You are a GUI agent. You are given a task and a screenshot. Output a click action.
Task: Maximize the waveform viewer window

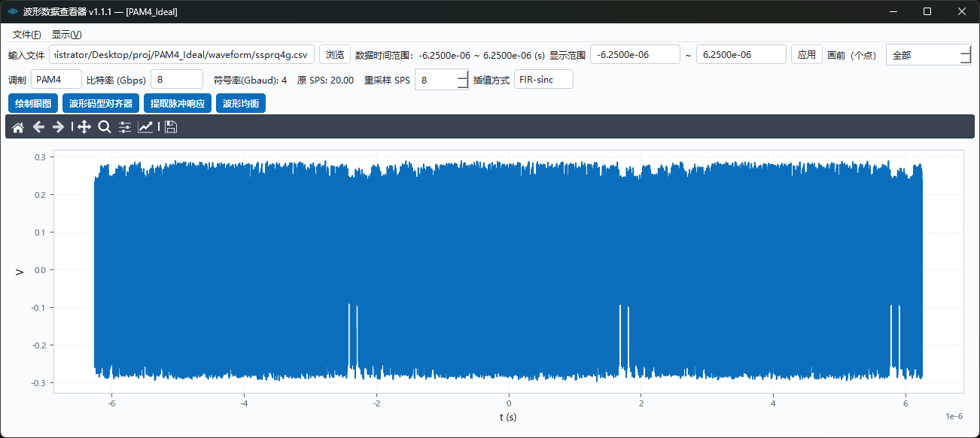[927, 11]
